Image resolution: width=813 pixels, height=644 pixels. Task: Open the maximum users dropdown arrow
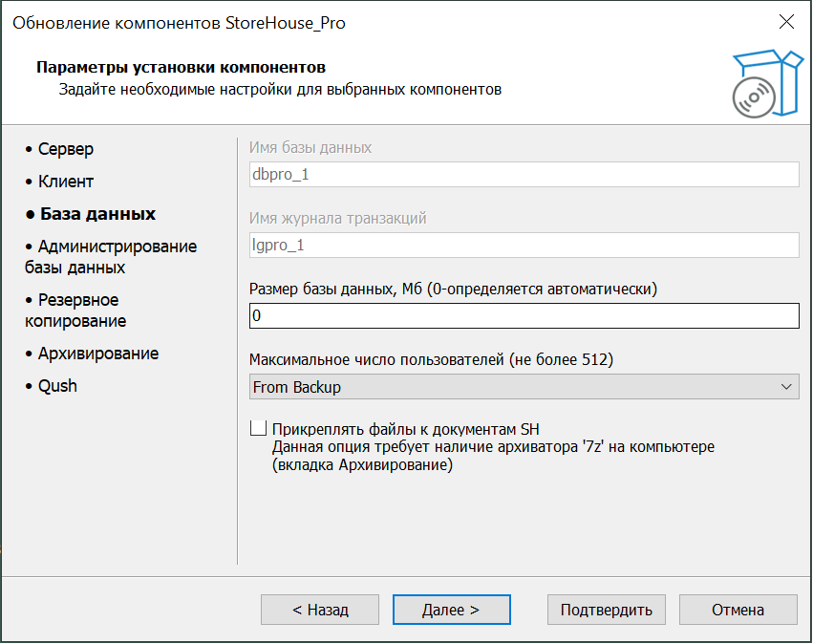[786, 387]
